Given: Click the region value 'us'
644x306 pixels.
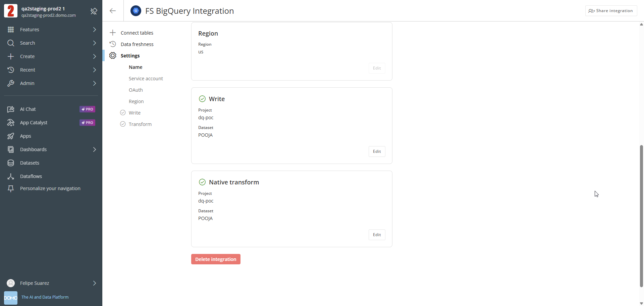Looking at the screenshot, I should pos(201,52).
